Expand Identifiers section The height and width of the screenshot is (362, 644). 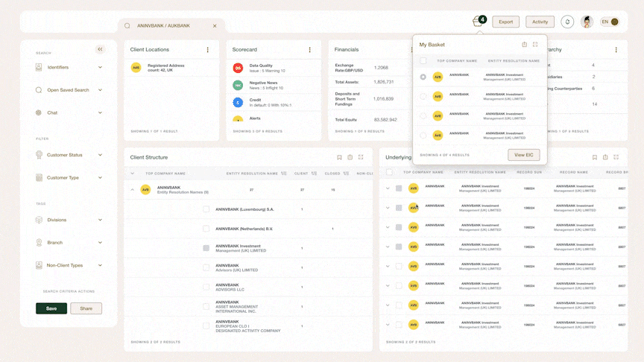point(100,67)
